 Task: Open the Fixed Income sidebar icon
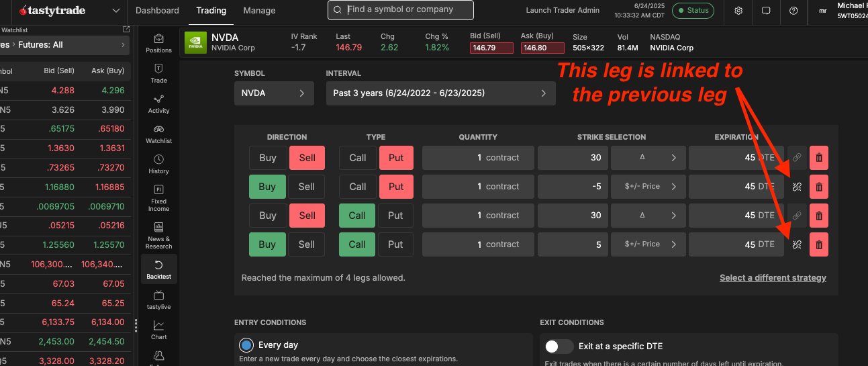(x=158, y=197)
